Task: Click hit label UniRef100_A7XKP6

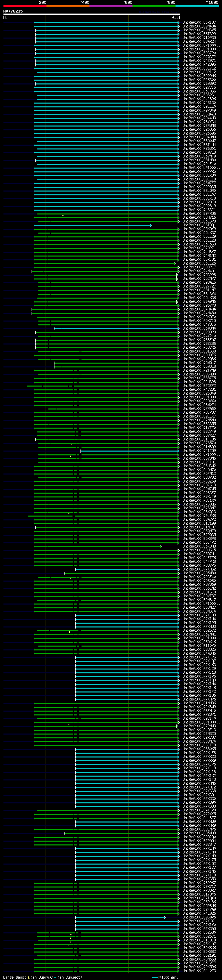Action: 199,657
